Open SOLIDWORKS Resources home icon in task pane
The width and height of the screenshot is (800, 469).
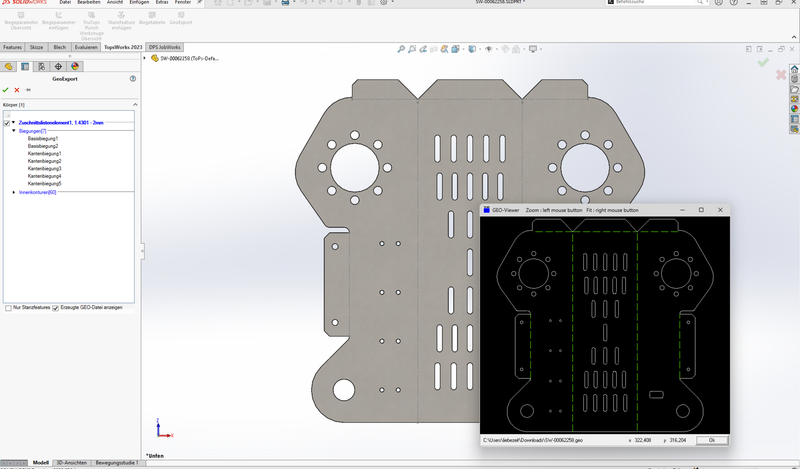(794, 69)
